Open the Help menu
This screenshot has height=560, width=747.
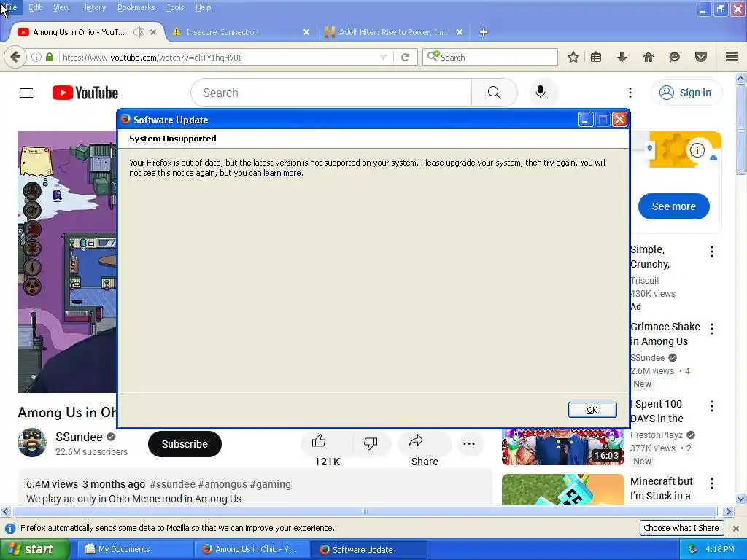pos(204,7)
